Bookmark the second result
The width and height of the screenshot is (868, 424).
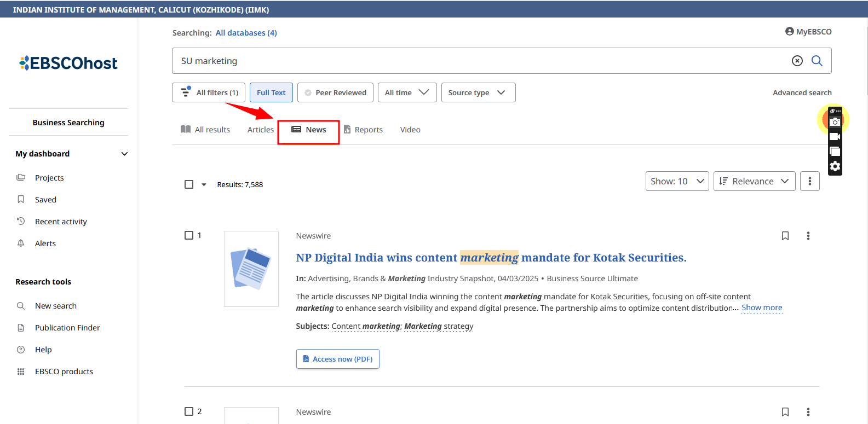pyautogui.click(x=785, y=412)
